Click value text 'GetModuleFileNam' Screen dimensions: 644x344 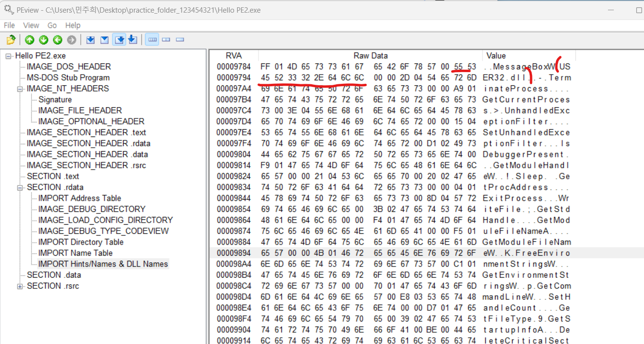click(527, 242)
